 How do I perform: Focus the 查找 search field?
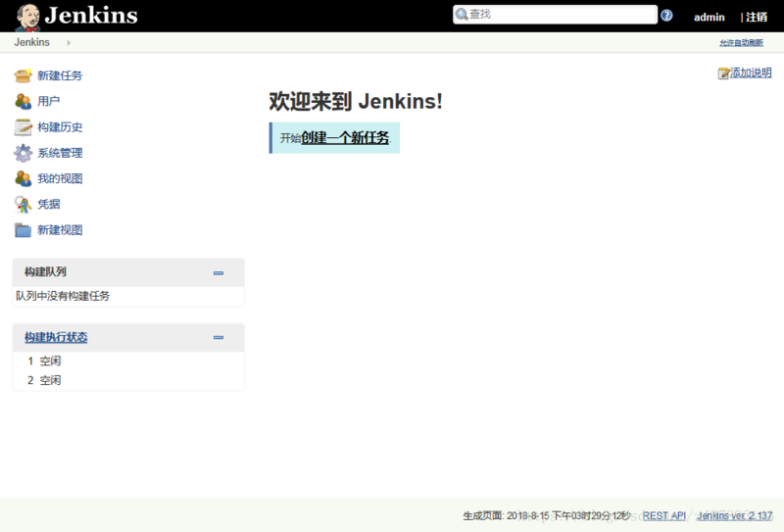[x=555, y=15]
